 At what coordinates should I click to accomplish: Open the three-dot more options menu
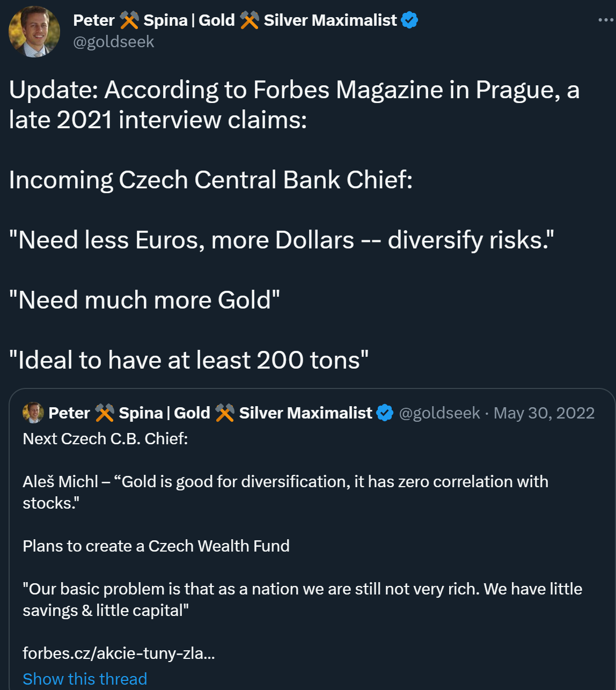point(605,20)
